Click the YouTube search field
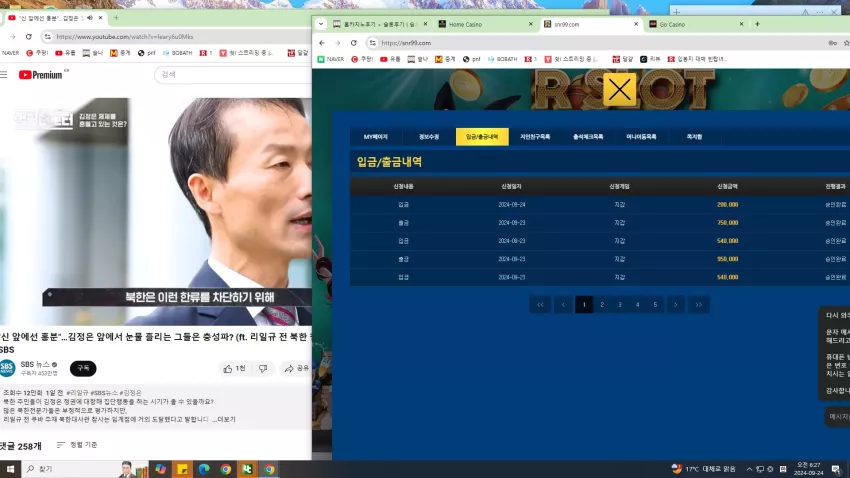The image size is (850, 478). (233, 75)
